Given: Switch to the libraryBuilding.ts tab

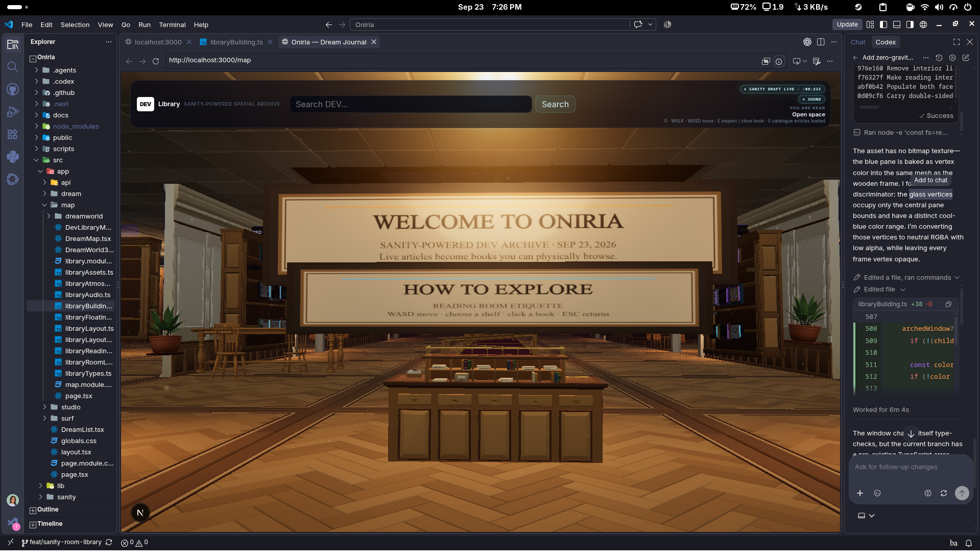Looking at the screenshot, I should tap(236, 42).
